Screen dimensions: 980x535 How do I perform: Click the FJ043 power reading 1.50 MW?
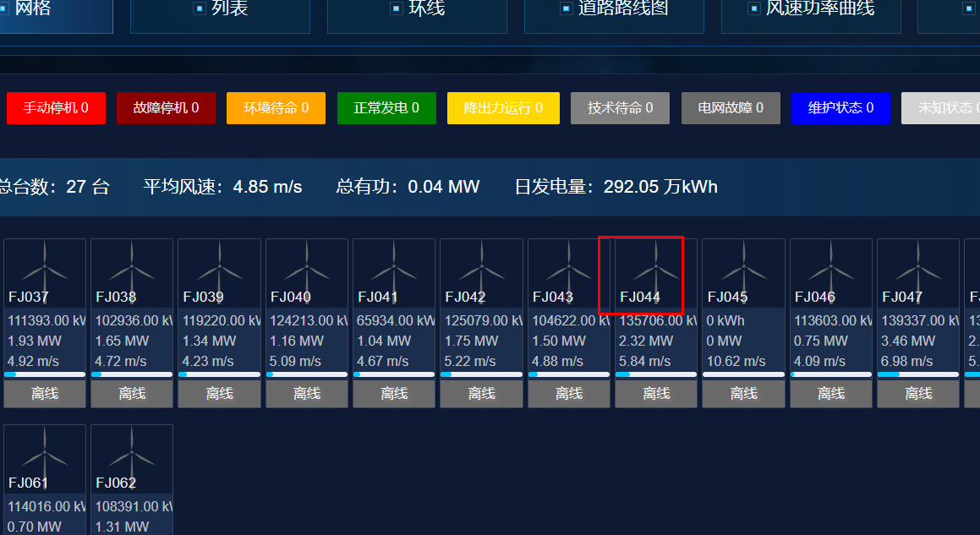coord(551,341)
